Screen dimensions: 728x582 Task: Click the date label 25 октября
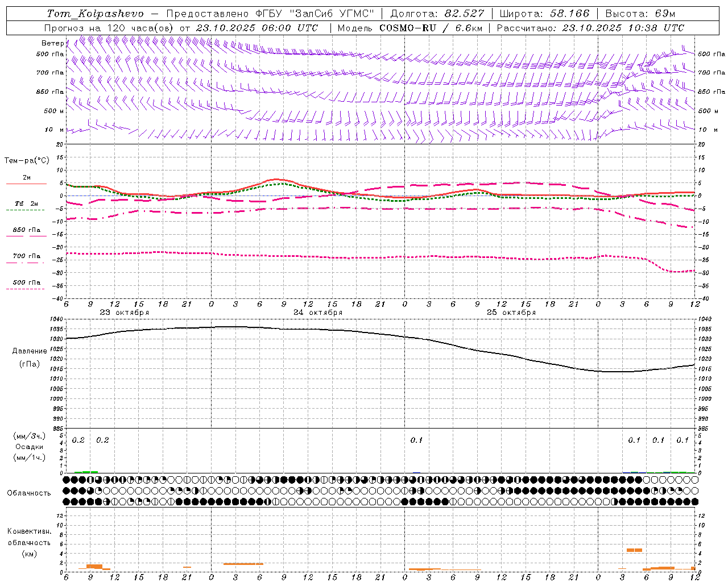point(511,313)
